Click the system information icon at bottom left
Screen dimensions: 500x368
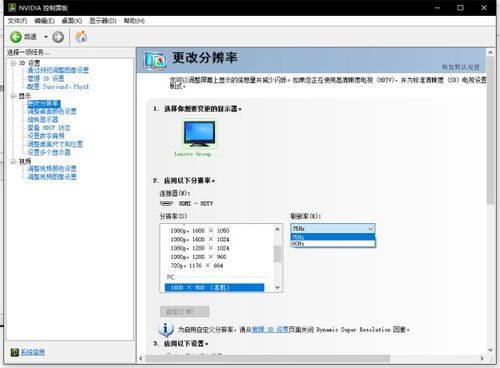click(14, 352)
